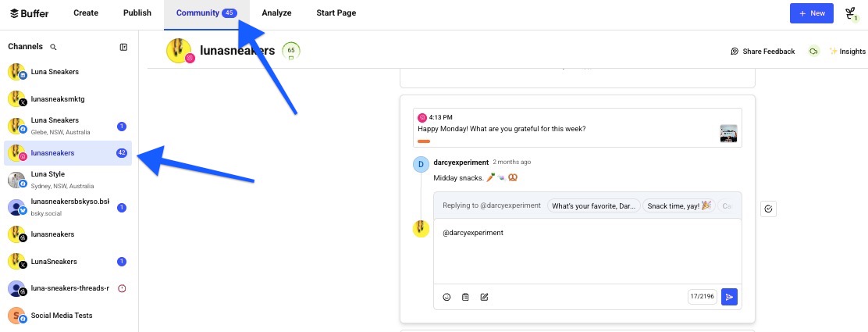
Task: Click the warning icon on luna-sneakers-threads
Action: (x=123, y=288)
